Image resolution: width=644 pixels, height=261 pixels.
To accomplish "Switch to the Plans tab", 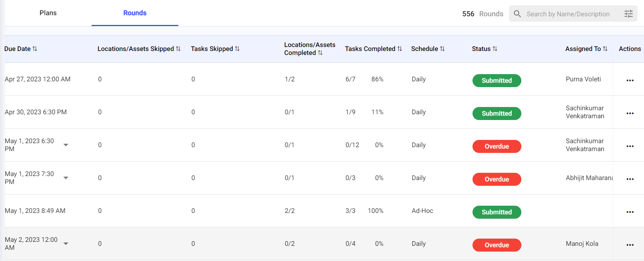I will point(48,13).
